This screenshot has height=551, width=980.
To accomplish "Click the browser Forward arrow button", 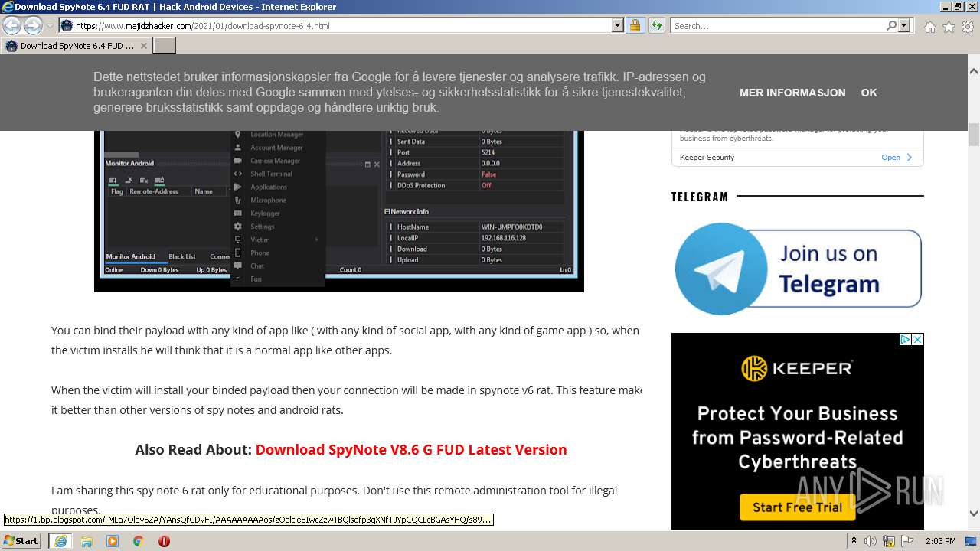I will pos(33,26).
